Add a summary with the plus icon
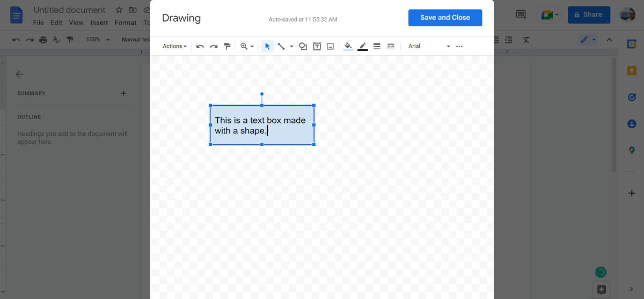 click(123, 93)
